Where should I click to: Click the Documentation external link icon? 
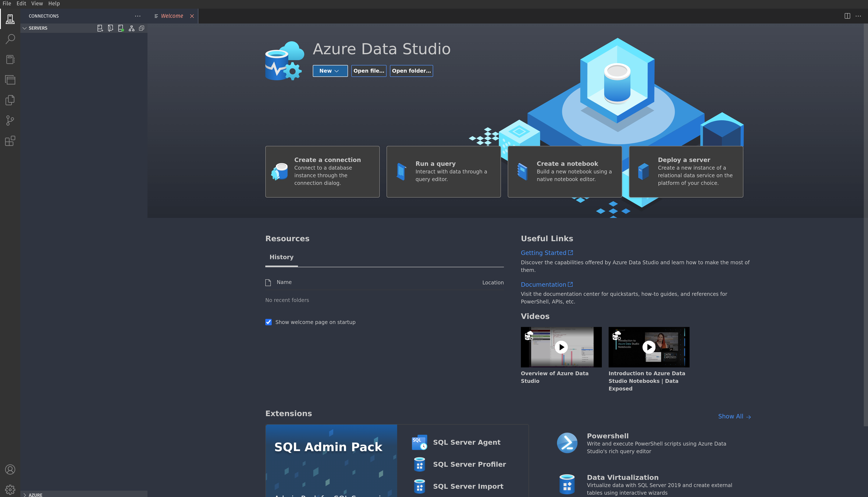point(570,284)
